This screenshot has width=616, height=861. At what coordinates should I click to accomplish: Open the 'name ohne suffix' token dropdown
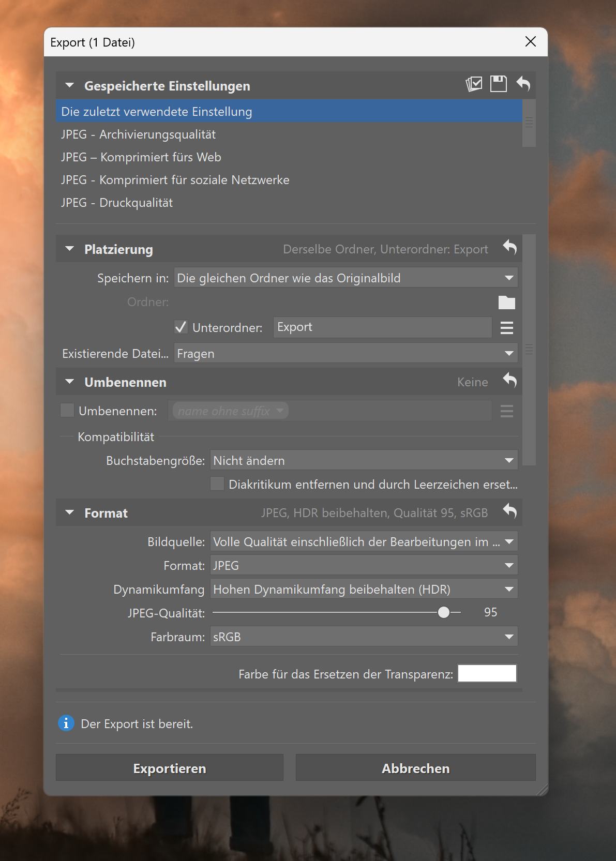(x=231, y=411)
